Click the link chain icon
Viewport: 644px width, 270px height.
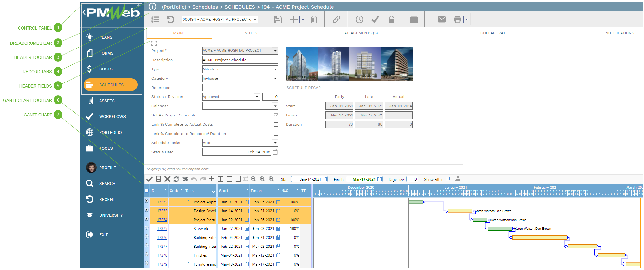click(336, 20)
